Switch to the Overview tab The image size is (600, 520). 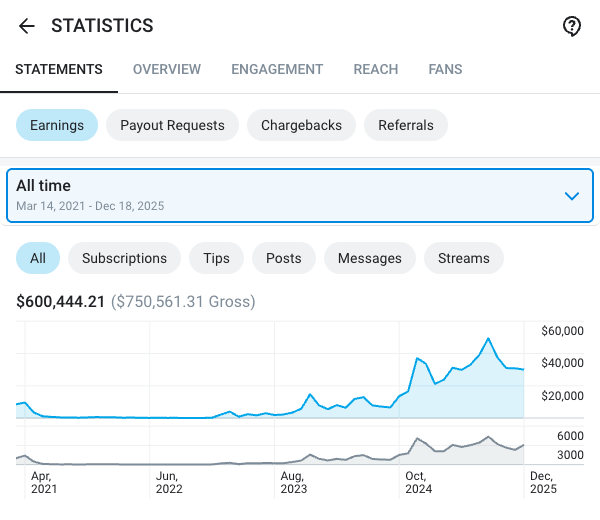[x=167, y=70]
